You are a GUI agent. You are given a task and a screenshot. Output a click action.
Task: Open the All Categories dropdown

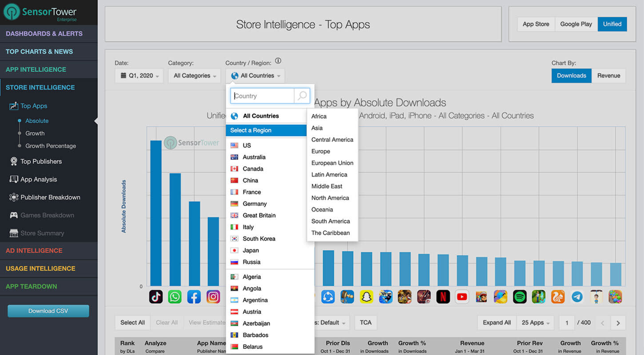click(194, 75)
